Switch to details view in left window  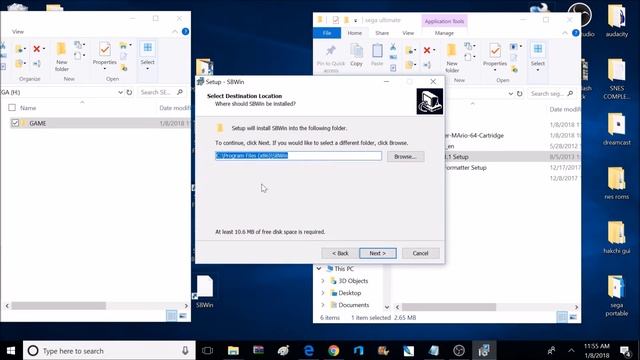coord(171,316)
